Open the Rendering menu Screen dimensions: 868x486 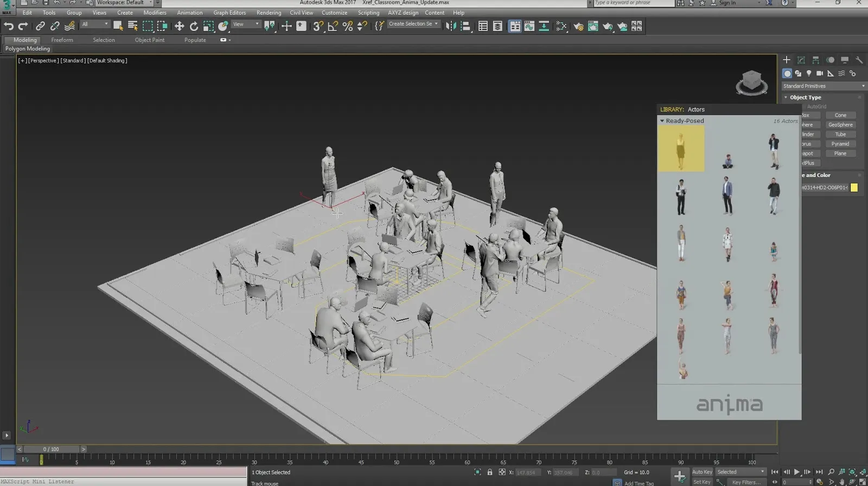[269, 12]
